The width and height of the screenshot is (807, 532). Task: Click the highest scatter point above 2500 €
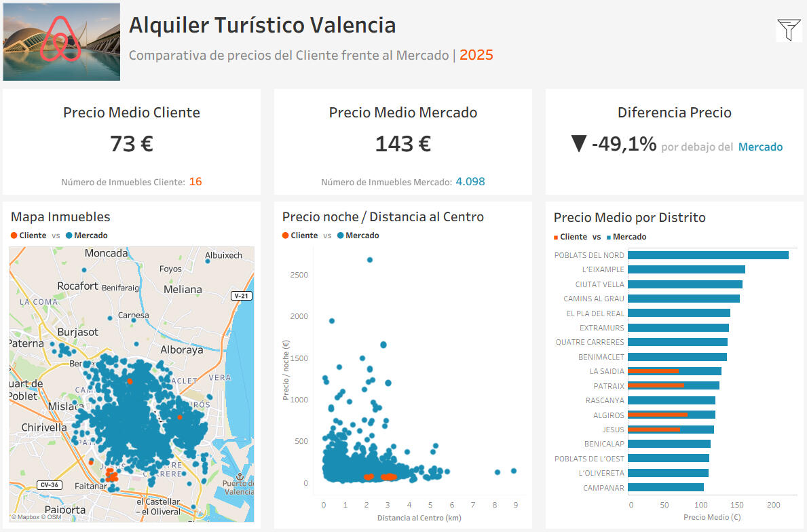tap(370, 260)
